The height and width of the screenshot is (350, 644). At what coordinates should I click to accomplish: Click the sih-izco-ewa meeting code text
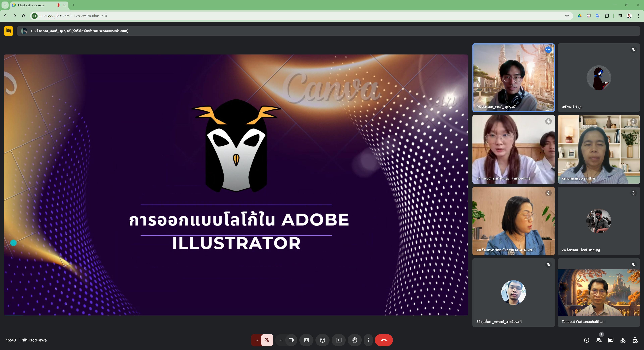[34, 340]
